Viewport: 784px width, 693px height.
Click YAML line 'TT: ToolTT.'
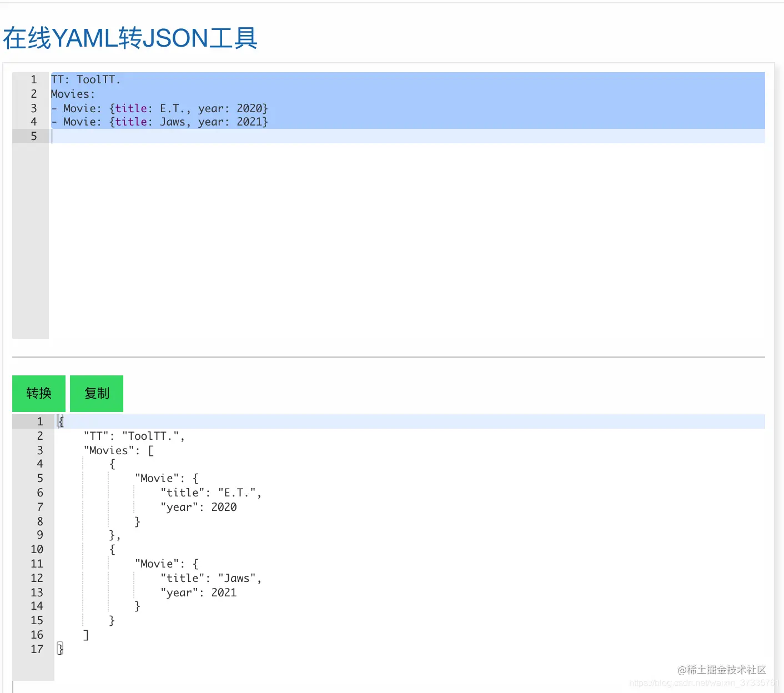click(x=86, y=79)
